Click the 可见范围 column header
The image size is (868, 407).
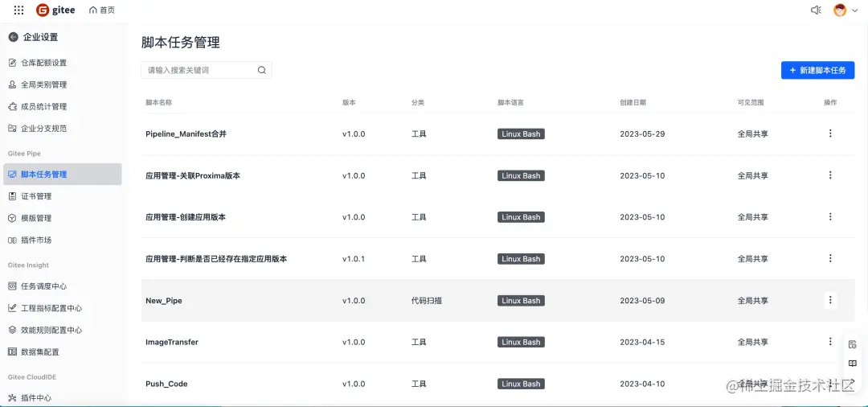pos(751,102)
